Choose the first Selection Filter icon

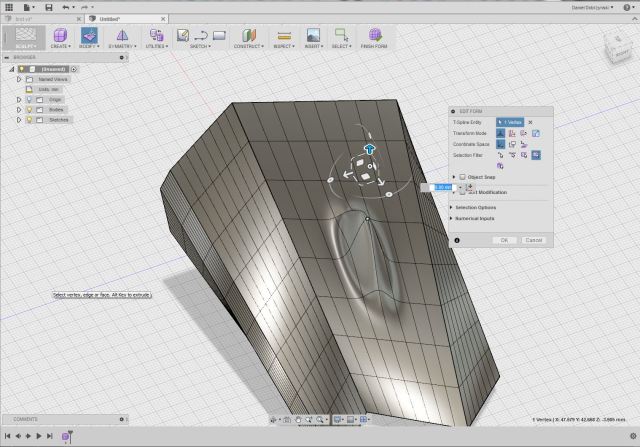click(x=500, y=155)
